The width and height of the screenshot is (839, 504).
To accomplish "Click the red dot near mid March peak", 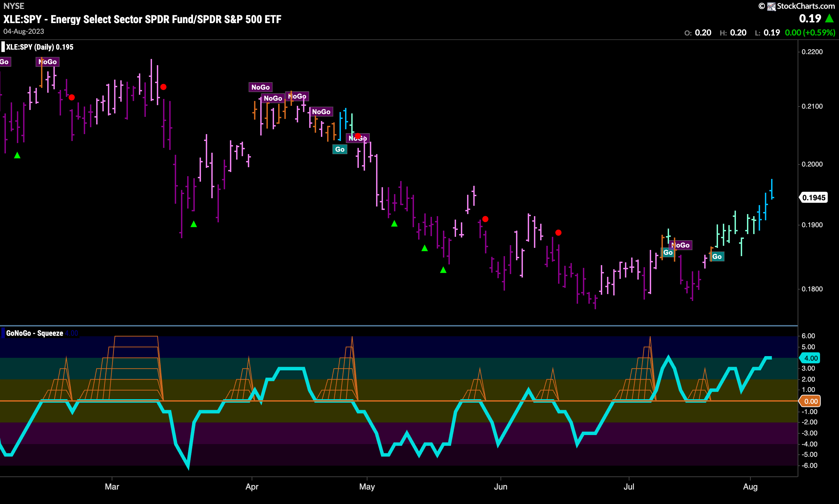I will pyautogui.click(x=163, y=87).
